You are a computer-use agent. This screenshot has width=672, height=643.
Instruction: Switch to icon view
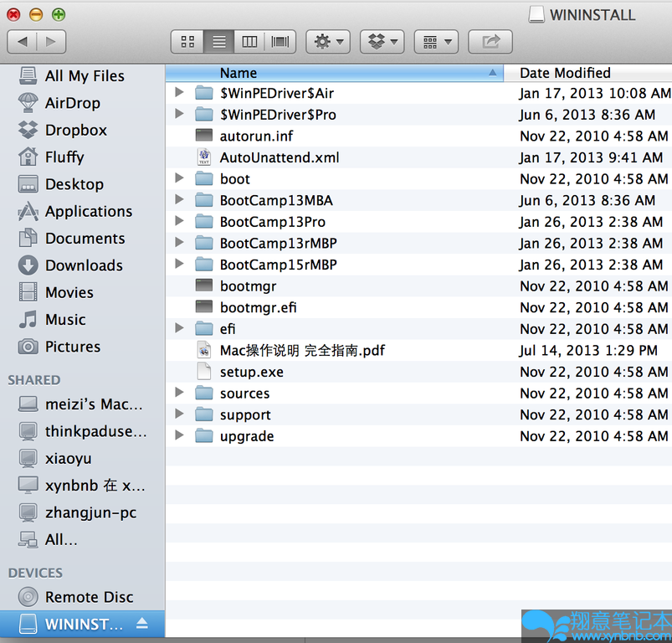click(x=187, y=42)
